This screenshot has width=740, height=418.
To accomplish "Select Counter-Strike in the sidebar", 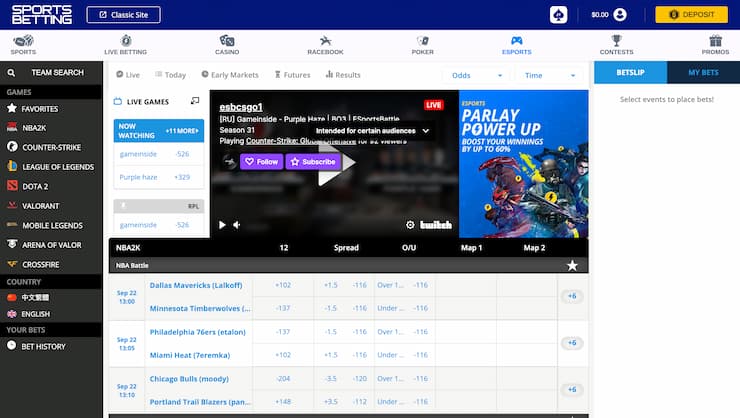I will point(51,147).
